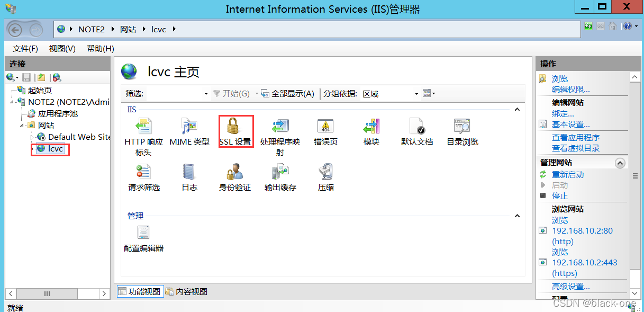Screen dimensions: 644x312
Task: Browse 192.168.10.2:80 (http) link
Action: 582,230
